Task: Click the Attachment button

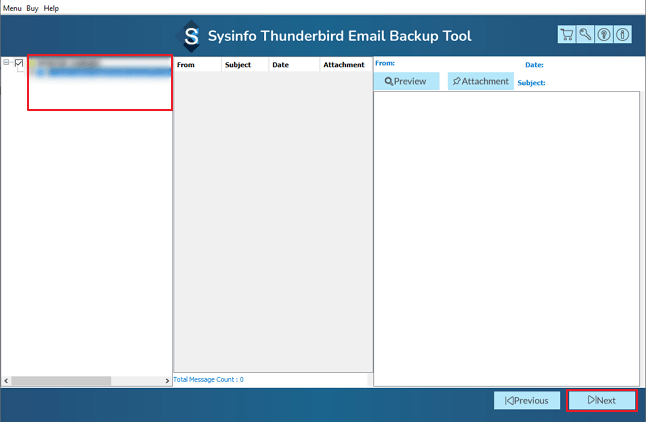Action: click(480, 81)
